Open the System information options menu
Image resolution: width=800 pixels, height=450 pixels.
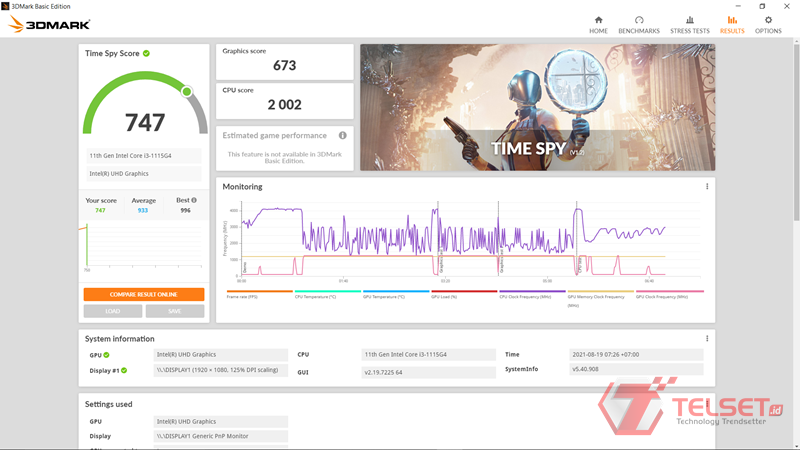point(707,338)
